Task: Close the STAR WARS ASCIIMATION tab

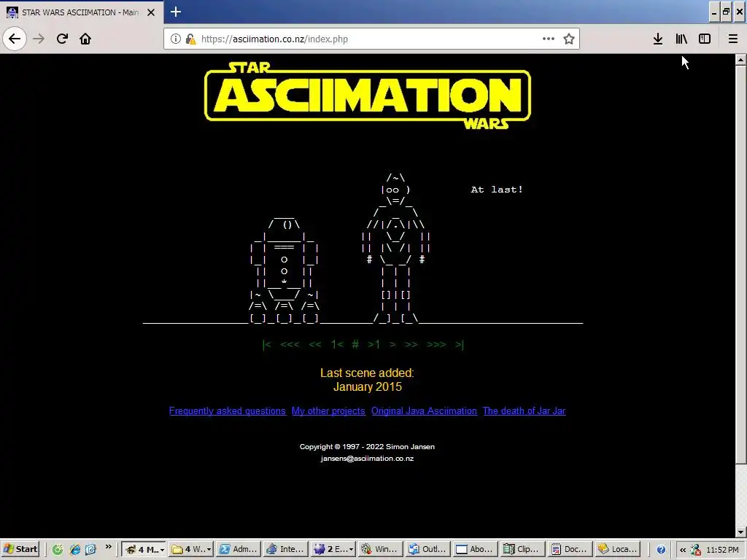Action: [151, 12]
